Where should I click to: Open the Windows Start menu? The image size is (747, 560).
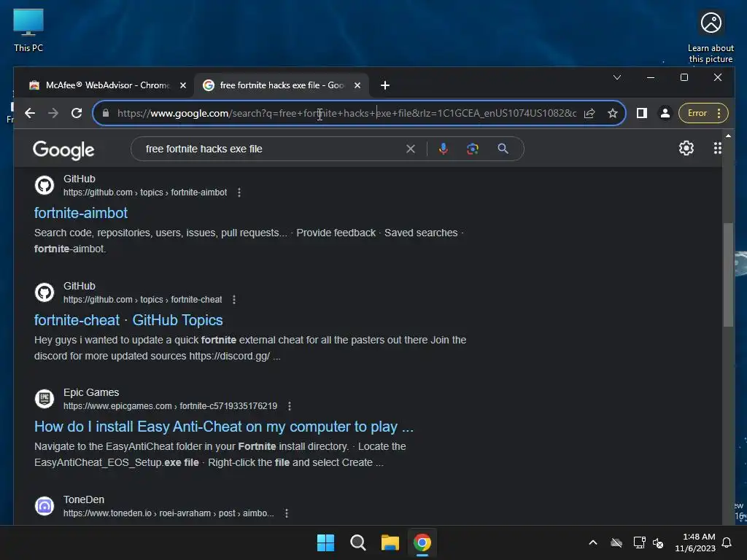click(325, 542)
